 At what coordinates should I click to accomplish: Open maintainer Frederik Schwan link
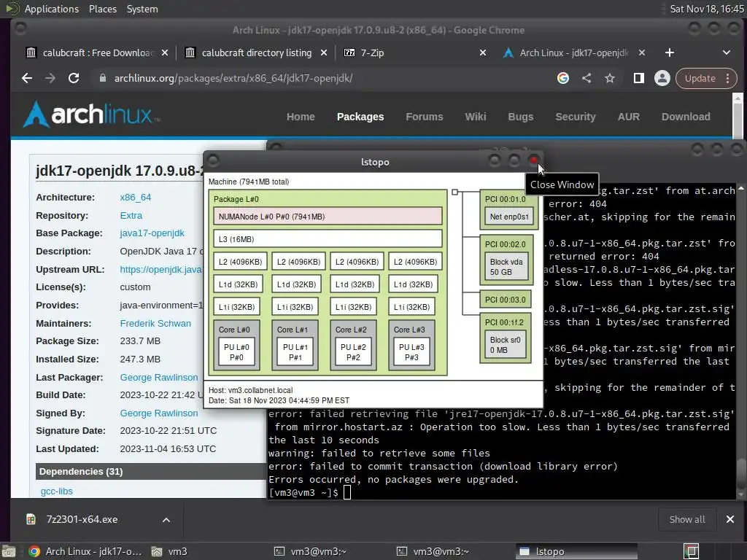pyautogui.click(x=155, y=323)
